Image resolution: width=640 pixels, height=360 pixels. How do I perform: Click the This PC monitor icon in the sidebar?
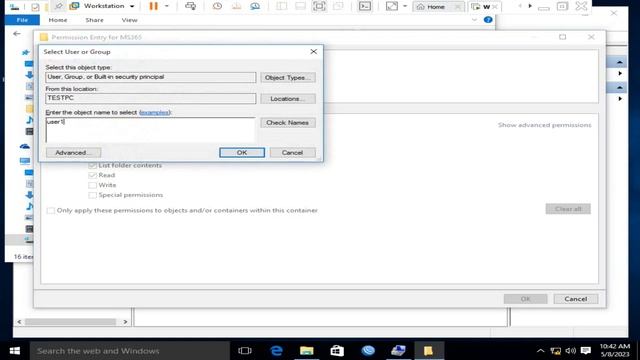pos(25,161)
